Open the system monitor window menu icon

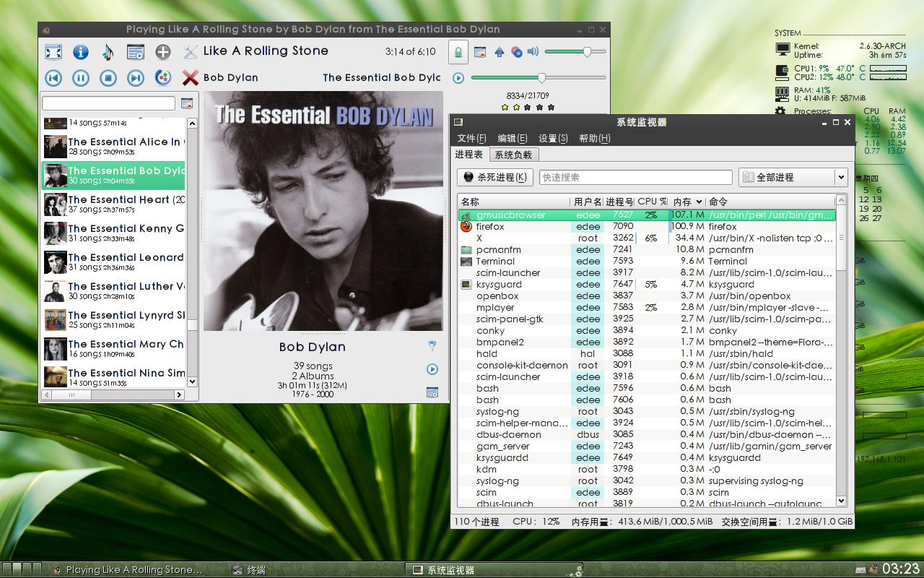[458, 122]
